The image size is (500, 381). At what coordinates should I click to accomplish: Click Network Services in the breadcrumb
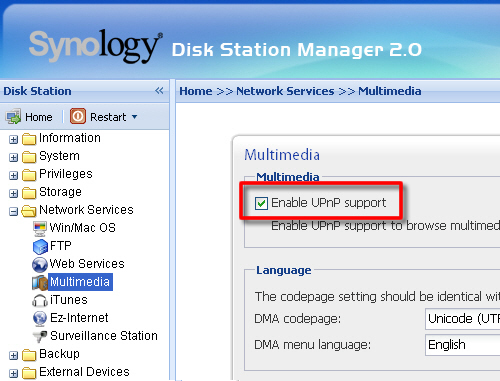pos(285,91)
